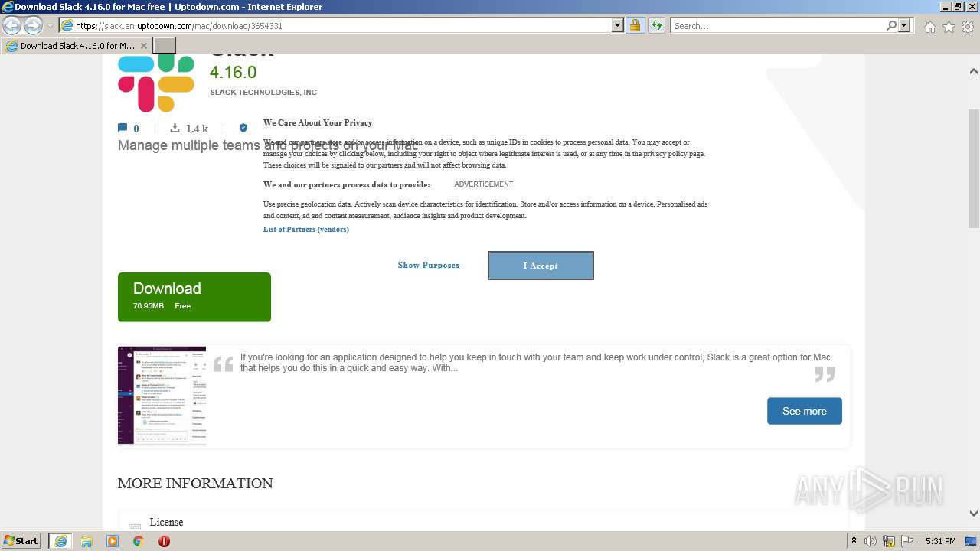Open the Windows Start menu
Image resolution: width=980 pixels, height=551 pixels.
point(21,540)
